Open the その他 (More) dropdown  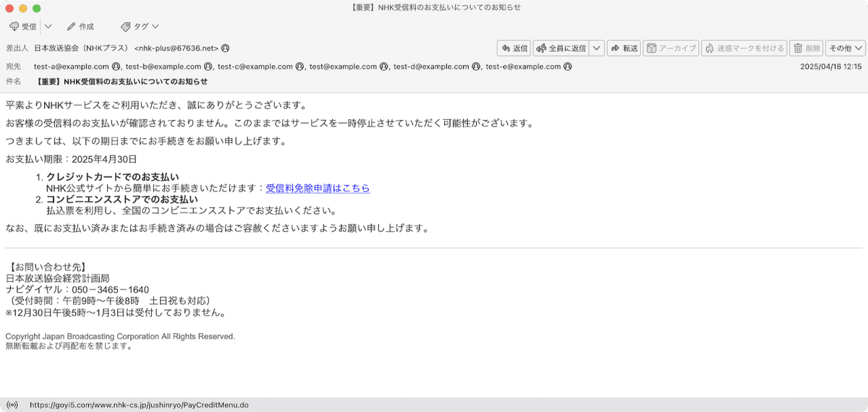[845, 48]
